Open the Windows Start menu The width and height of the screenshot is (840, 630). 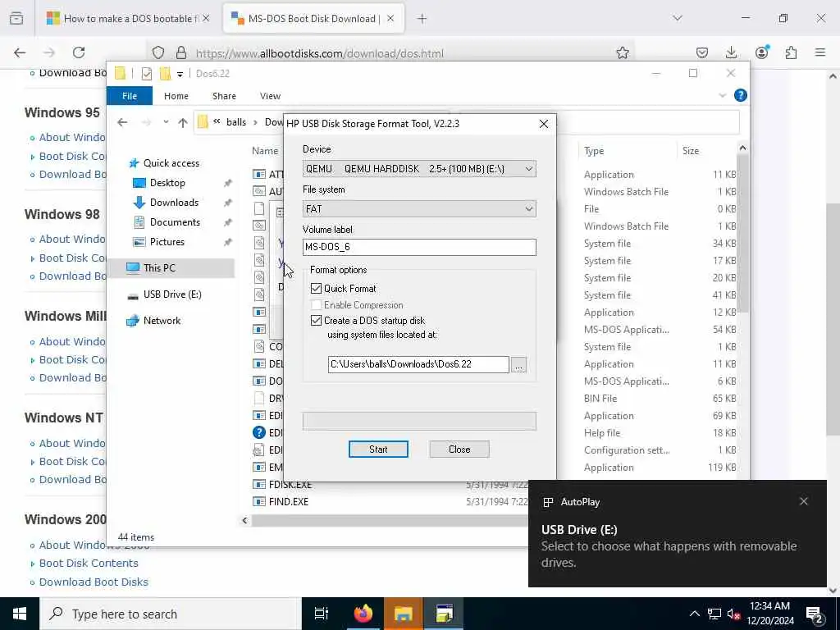[20, 614]
